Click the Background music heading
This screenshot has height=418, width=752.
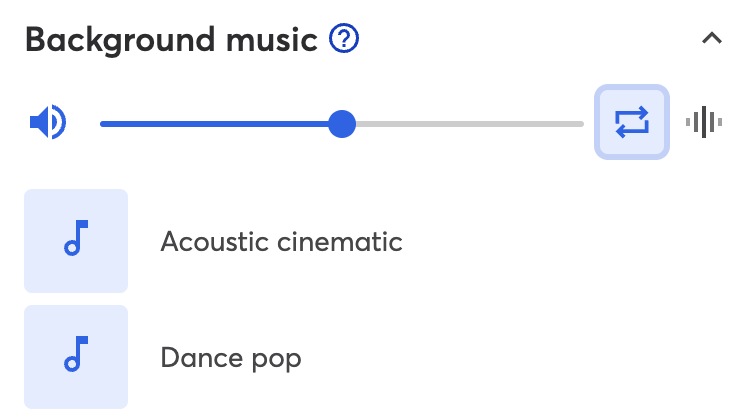[x=171, y=40]
